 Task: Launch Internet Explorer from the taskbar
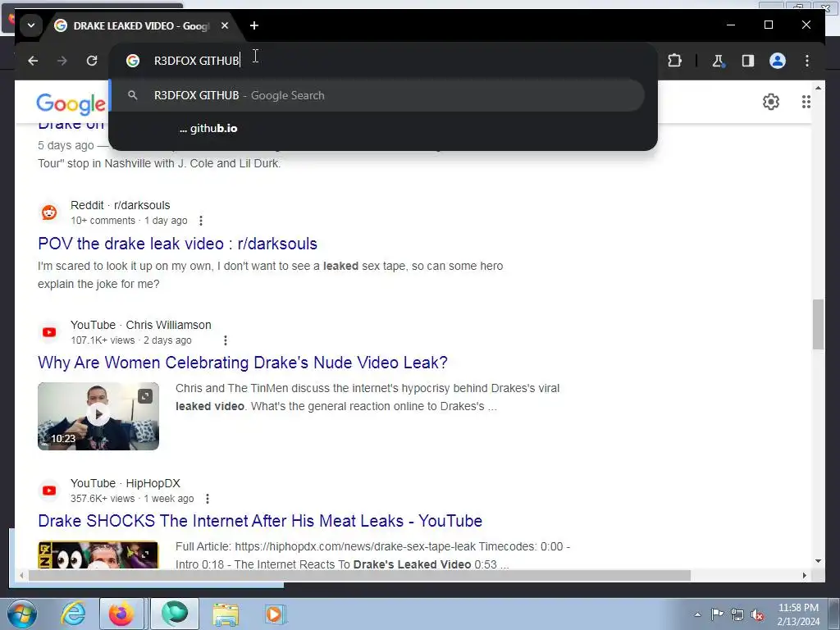tap(73, 614)
